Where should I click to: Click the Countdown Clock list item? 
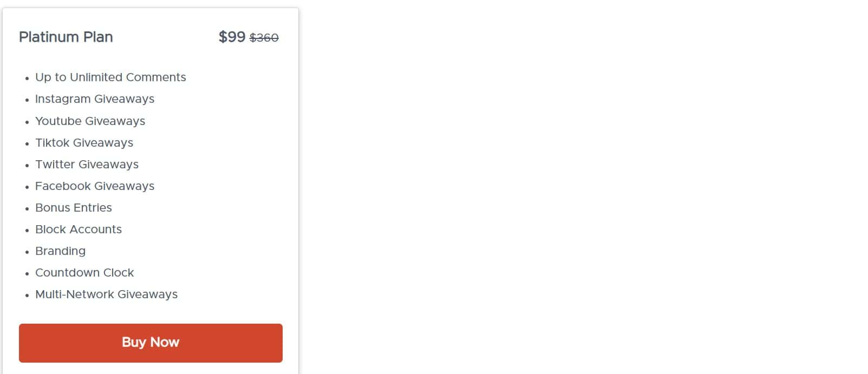click(84, 273)
